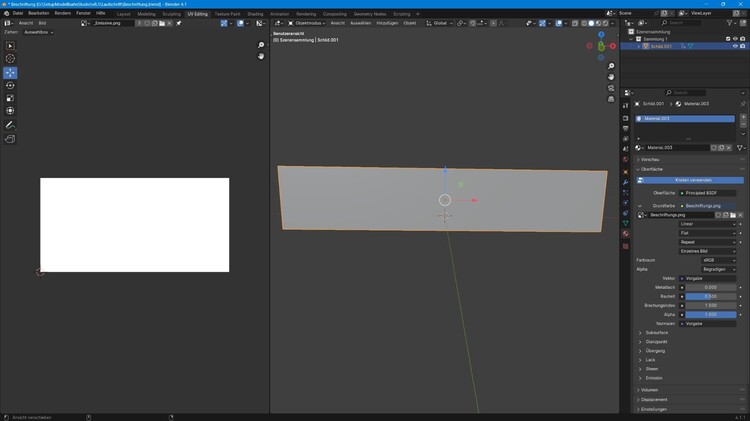Screen dimensions: 750x421
Task: Toggle perspective/orthographic grid icon in viewport
Action: point(611,100)
